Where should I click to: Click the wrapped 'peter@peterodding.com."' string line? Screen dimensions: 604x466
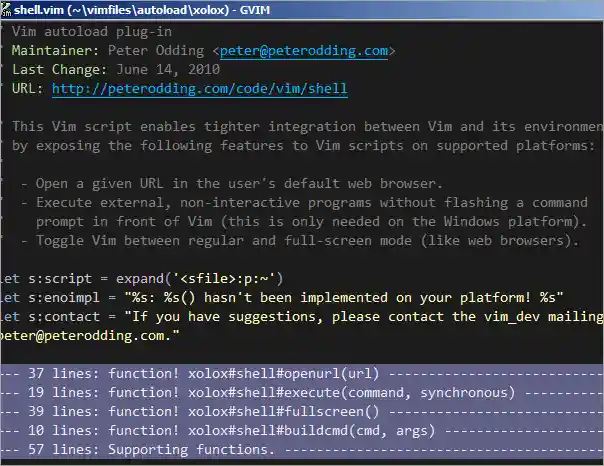[90, 335]
